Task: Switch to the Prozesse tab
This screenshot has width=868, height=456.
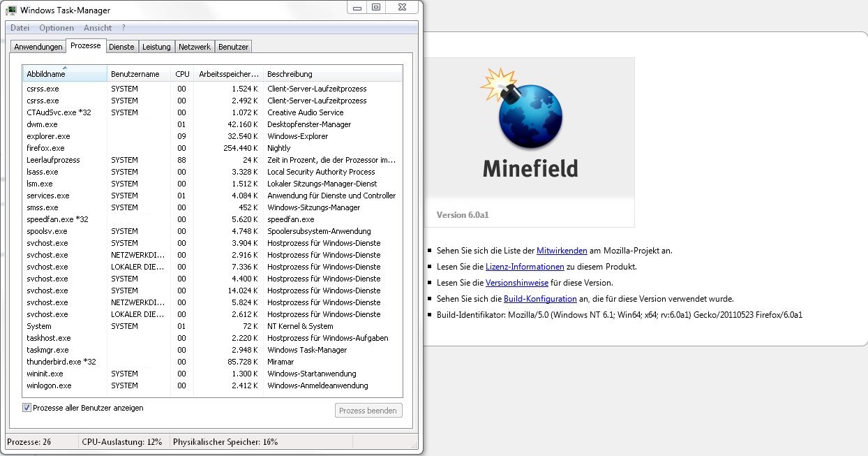Action: pyautogui.click(x=86, y=45)
